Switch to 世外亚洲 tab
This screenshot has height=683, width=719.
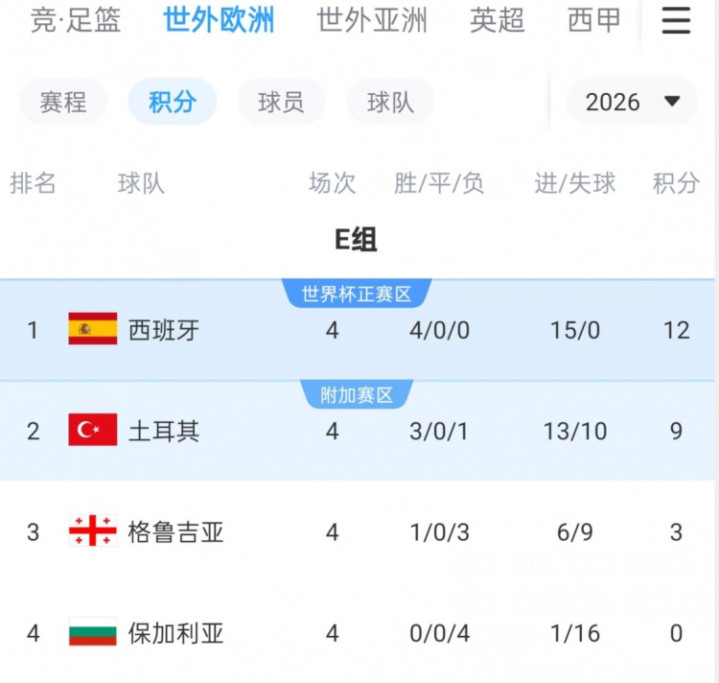tap(371, 20)
